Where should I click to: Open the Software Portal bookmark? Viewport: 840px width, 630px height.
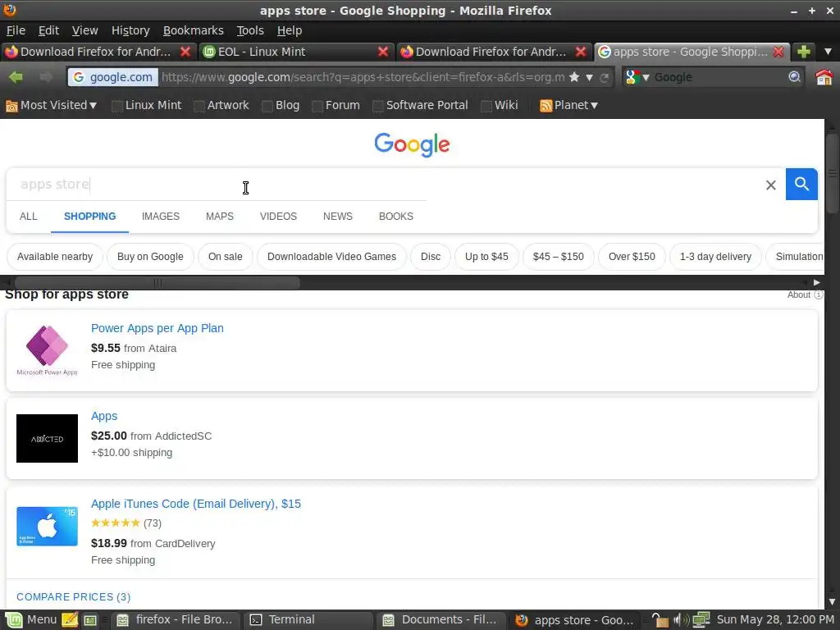(421, 105)
